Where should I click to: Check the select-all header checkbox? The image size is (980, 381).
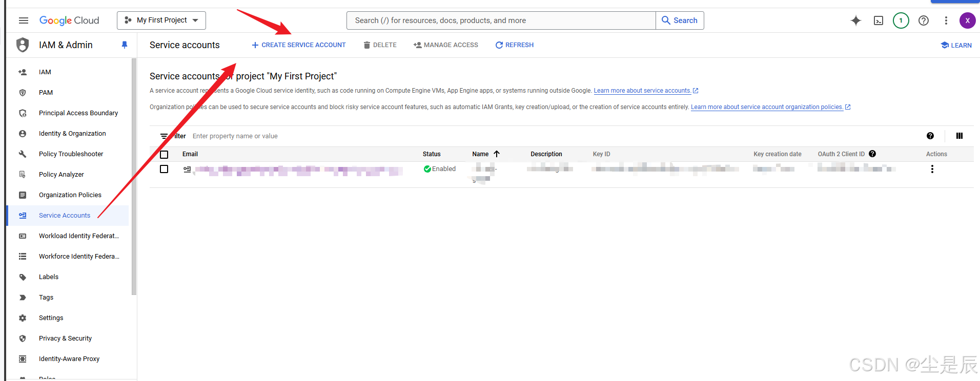click(x=164, y=155)
